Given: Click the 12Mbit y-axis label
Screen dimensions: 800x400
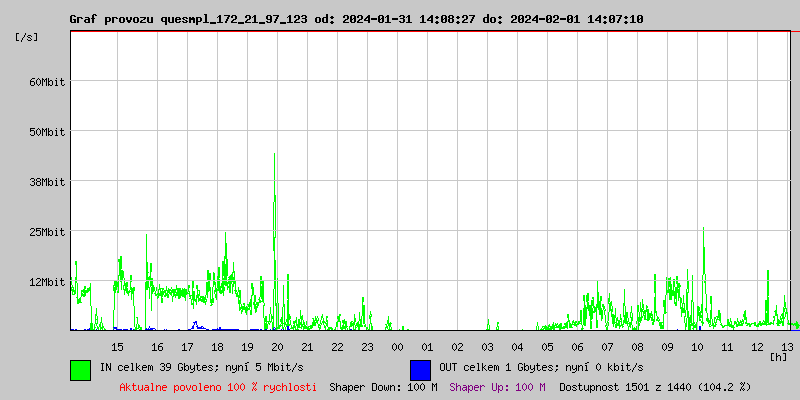Looking at the screenshot, I should click(46, 282).
